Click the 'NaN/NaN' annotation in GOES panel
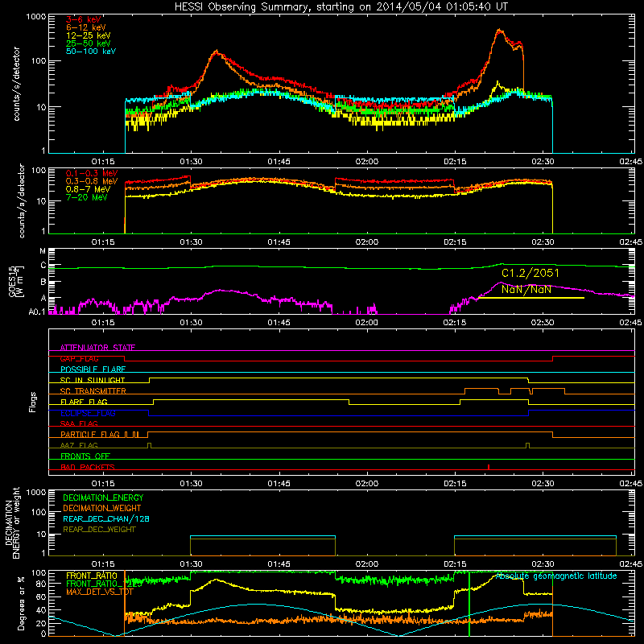644x644 pixels. (526, 289)
